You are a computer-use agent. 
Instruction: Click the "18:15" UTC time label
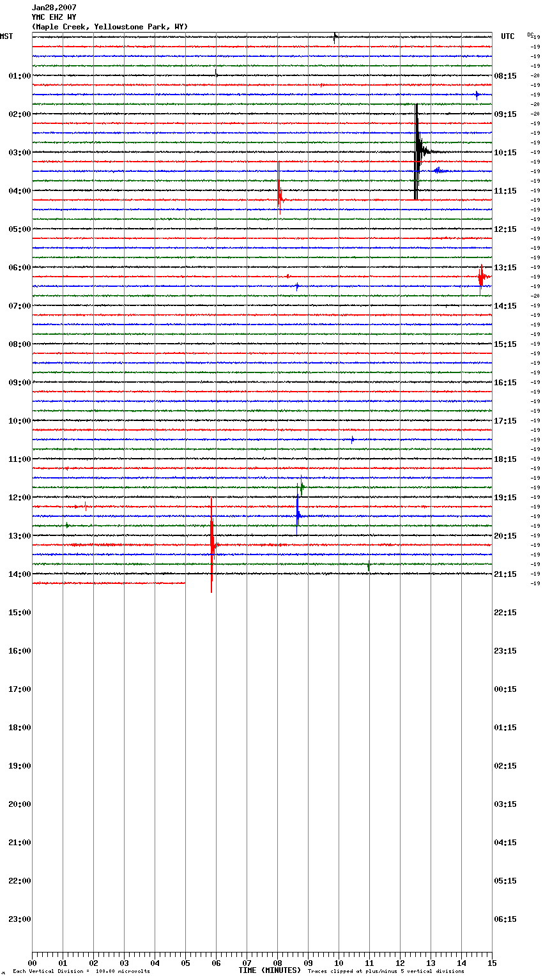coord(505,459)
